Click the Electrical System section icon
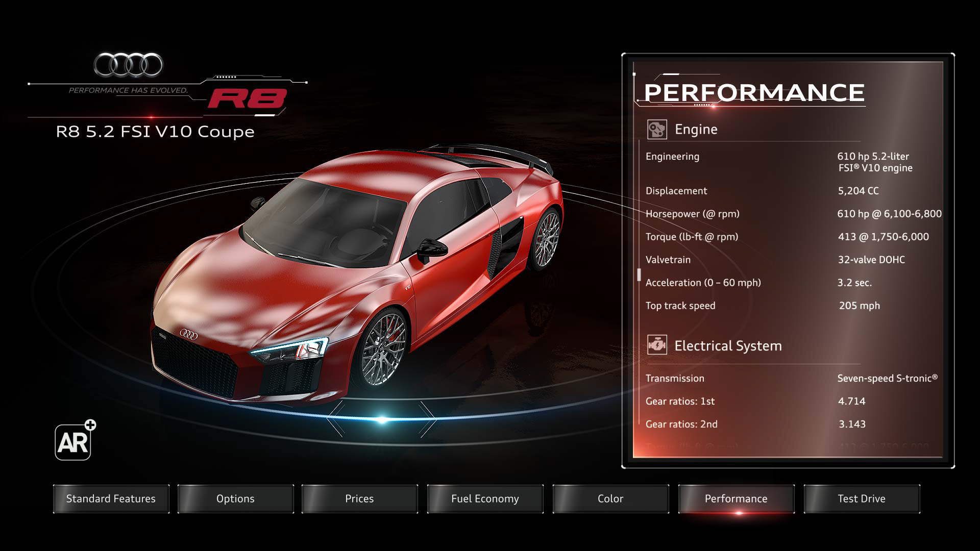Image resolution: width=980 pixels, height=551 pixels. (x=656, y=345)
